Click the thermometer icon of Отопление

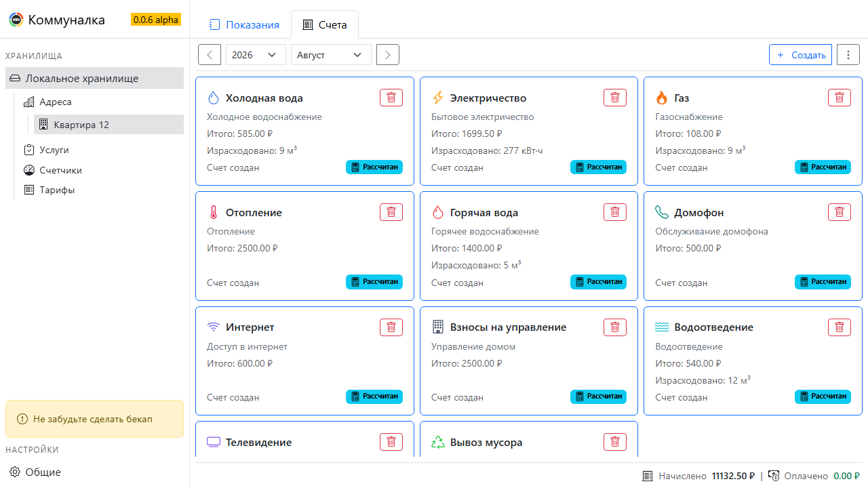(214, 212)
